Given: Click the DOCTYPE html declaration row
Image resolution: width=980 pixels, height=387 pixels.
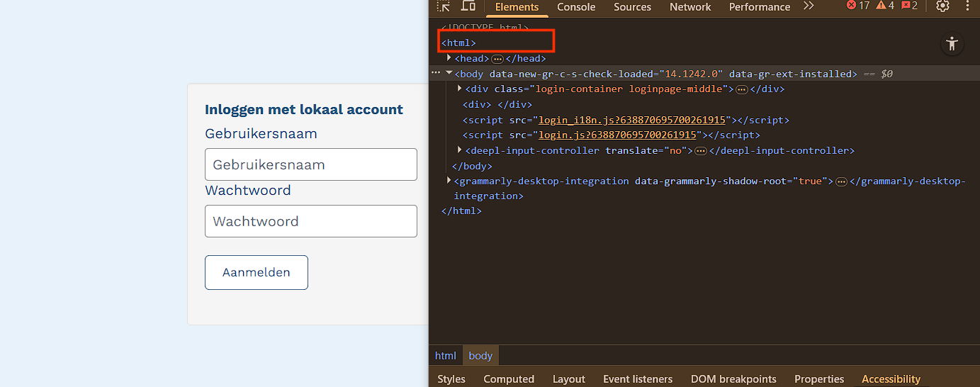Looking at the screenshot, I should pyautogui.click(x=485, y=28).
